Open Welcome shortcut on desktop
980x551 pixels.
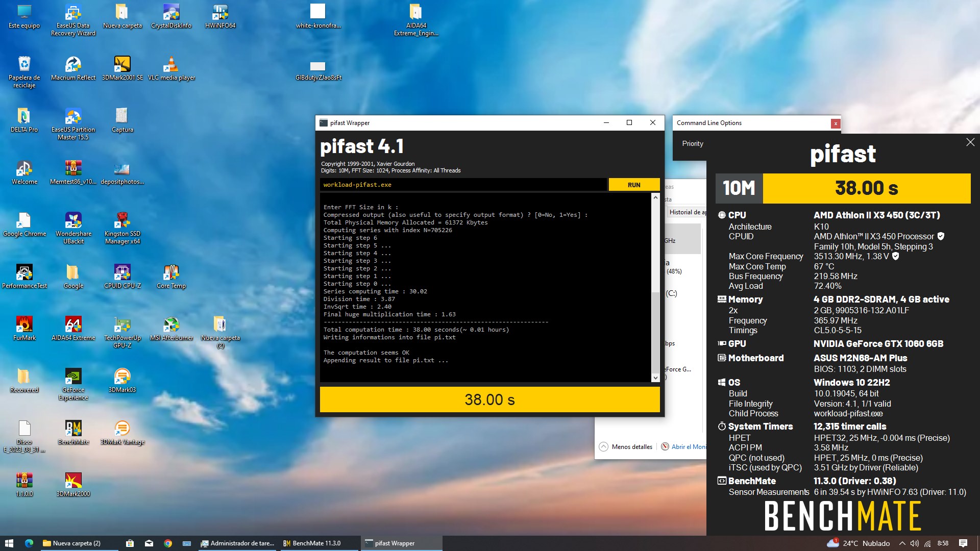tap(24, 172)
